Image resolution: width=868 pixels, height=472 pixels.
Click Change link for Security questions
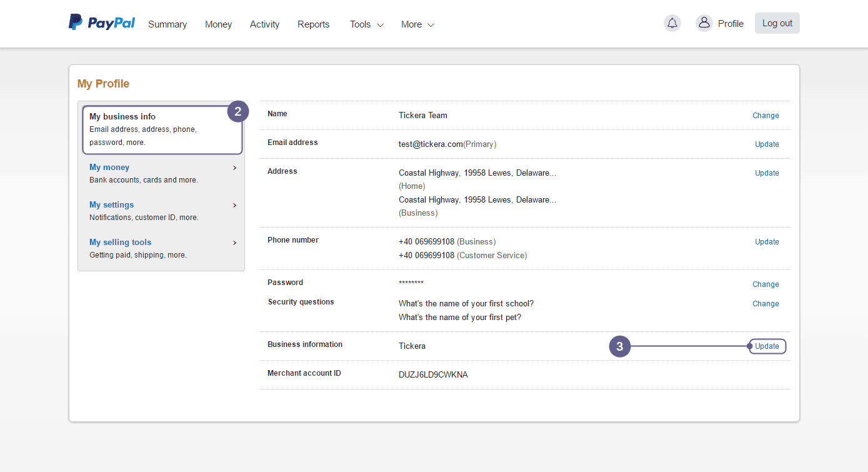pyautogui.click(x=766, y=304)
